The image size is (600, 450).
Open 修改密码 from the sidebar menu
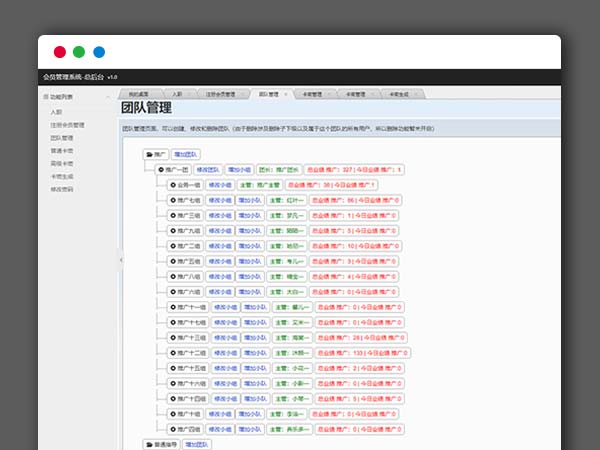click(x=61, y=187)
